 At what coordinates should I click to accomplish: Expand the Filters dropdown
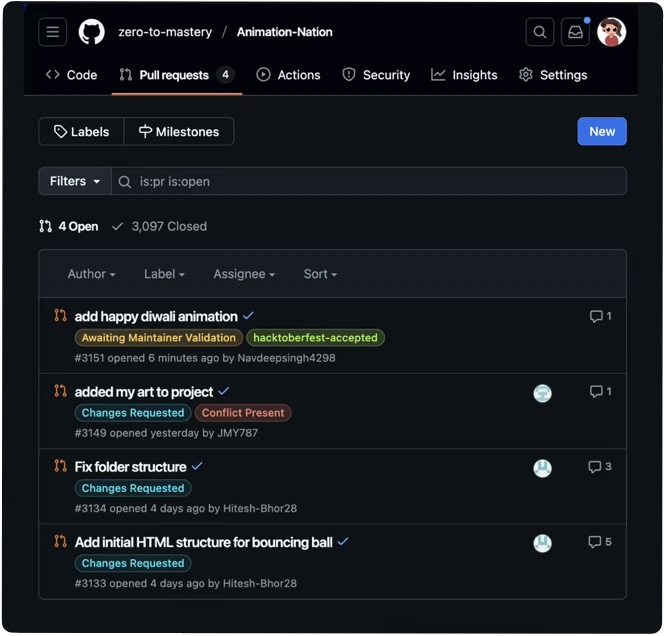coord(75,181)
